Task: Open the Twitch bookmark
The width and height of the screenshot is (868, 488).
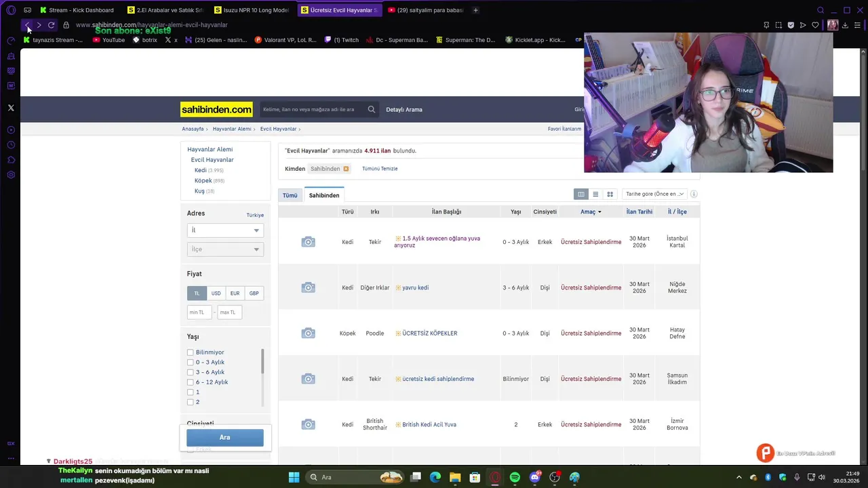Action: (341, 40)
